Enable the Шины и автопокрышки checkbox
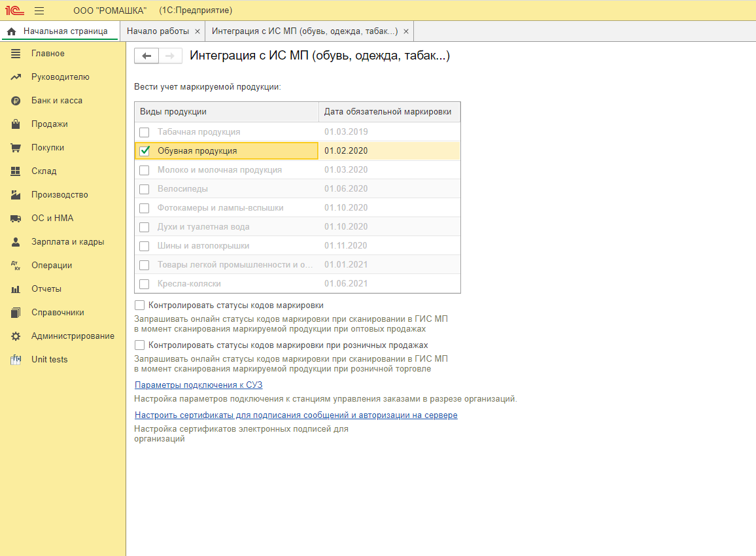This screenshot has height=556, width=756. [144, 246]
